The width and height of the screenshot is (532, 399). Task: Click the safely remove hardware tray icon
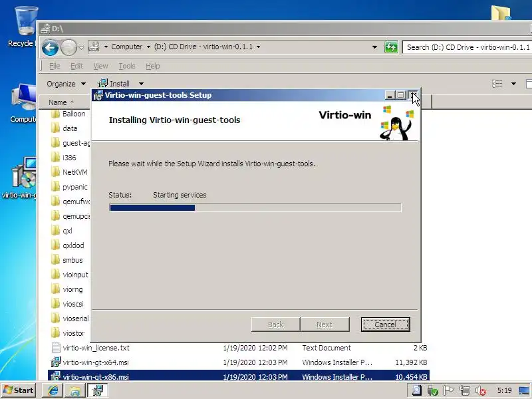coord(432,390)
